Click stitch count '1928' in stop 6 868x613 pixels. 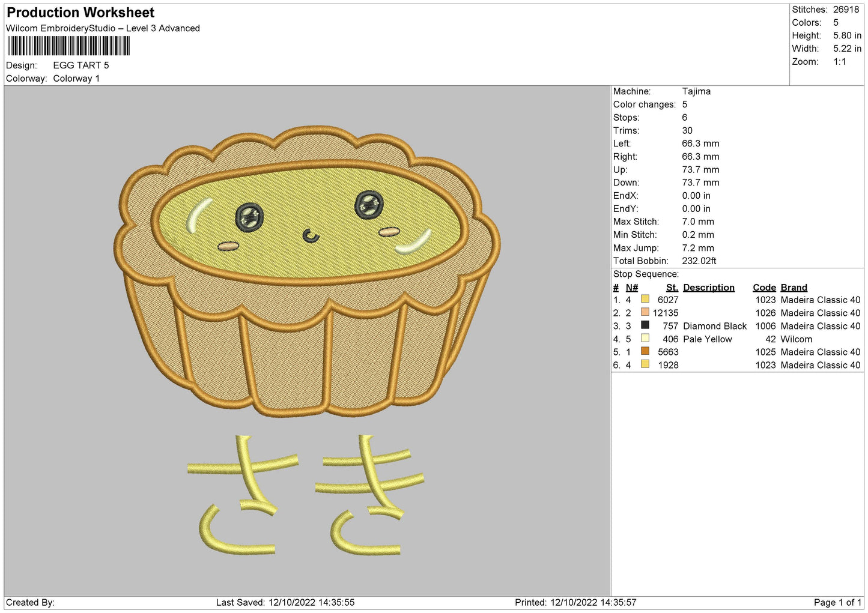pyautogui.click(x=668, y=366)
